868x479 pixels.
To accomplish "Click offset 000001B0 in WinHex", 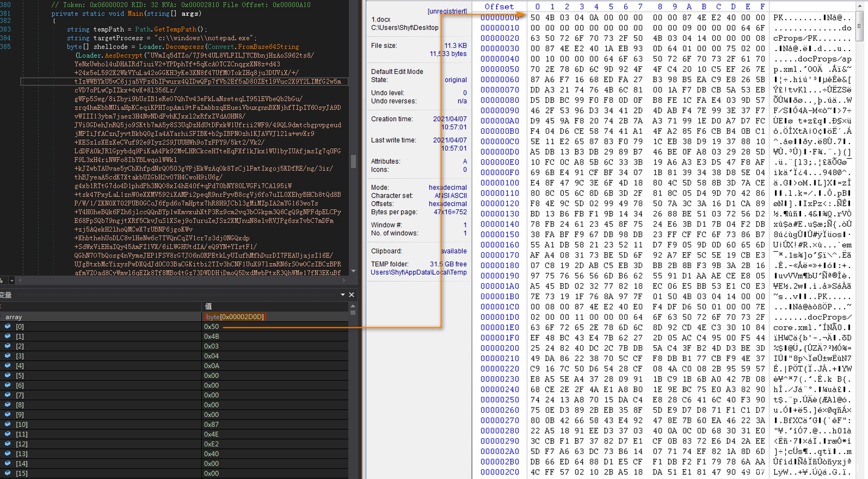I will coord(500,296).
